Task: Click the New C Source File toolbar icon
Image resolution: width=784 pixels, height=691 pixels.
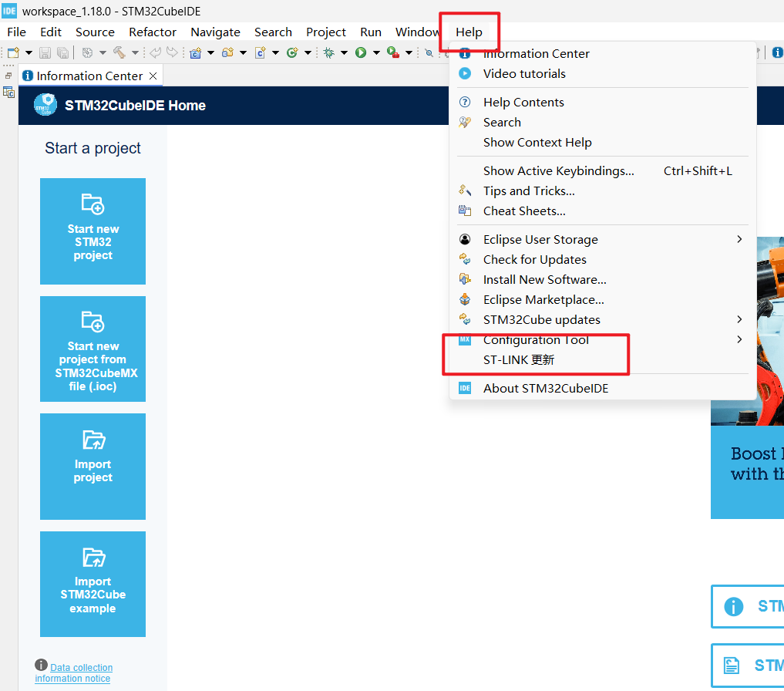Action: click(x=261, y=52)
